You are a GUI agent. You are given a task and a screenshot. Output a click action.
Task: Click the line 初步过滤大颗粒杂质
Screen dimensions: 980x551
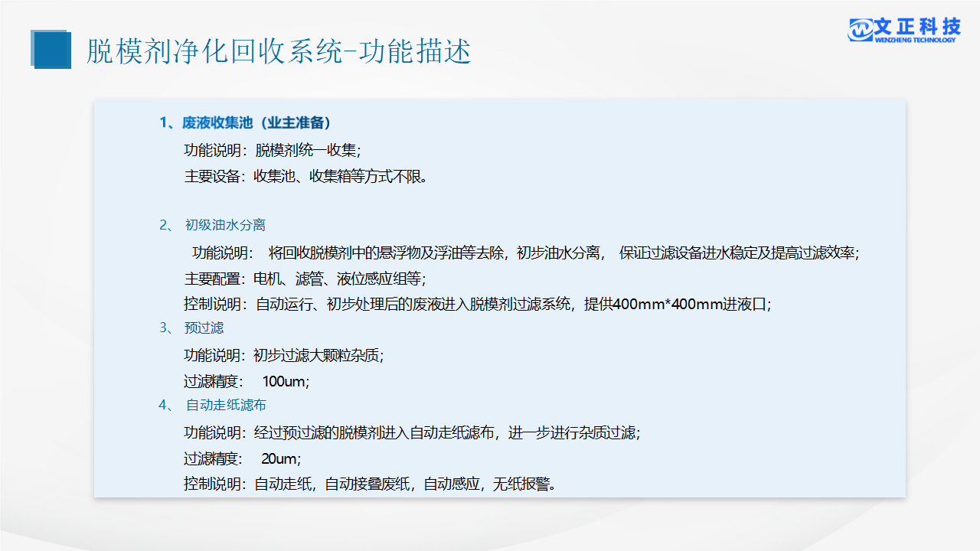(283, 355)
